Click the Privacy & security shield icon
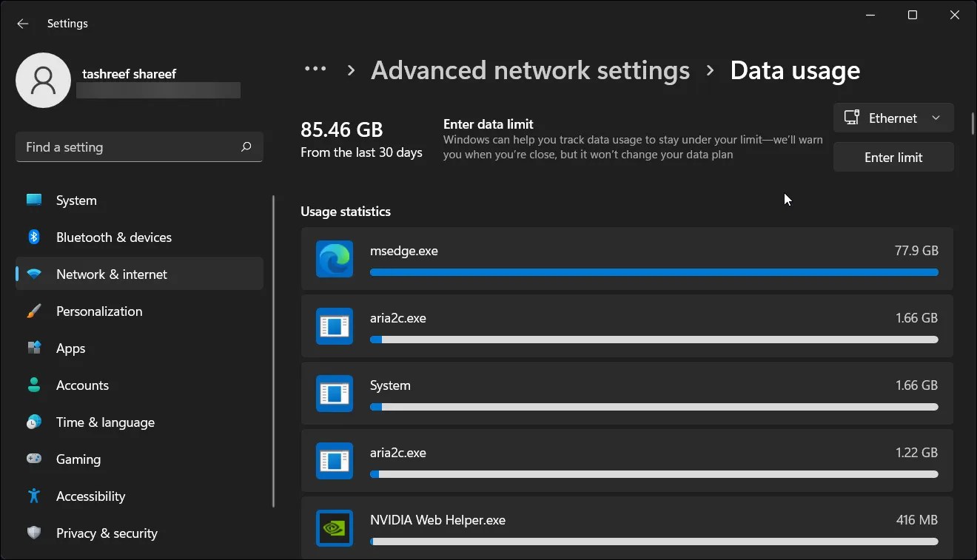 click(34, 533)
